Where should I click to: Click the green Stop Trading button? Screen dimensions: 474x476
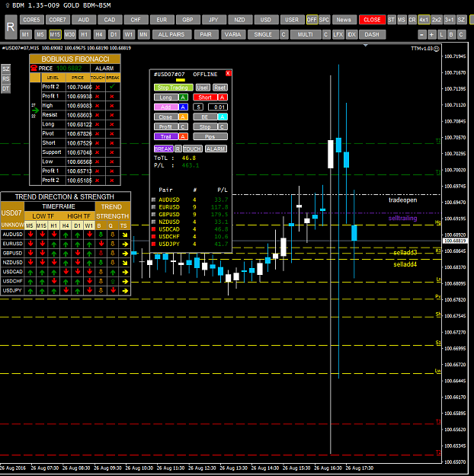173,88
